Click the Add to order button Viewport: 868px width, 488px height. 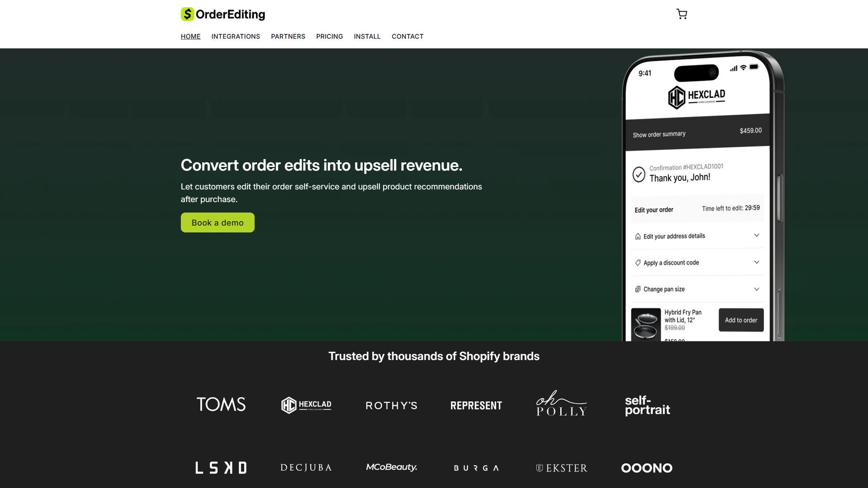[x=741, y=320]
